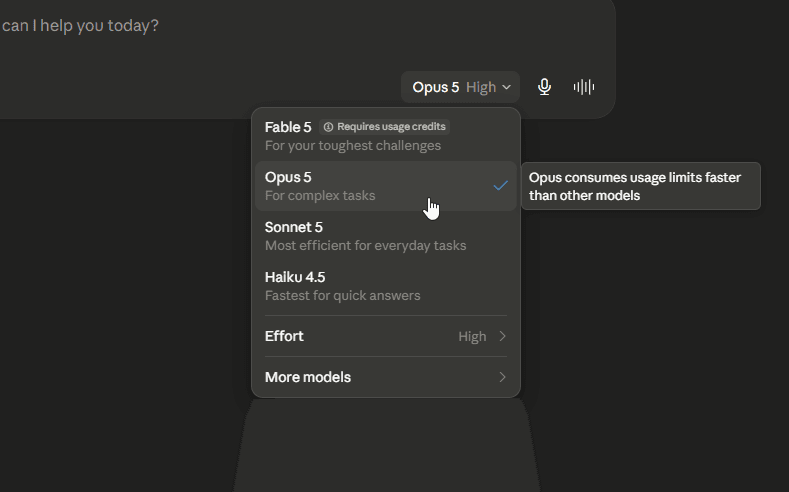This screenshot has height=492, width=789.
Task: Click the chevron beside High in the model selector
Action: [507, 88]
